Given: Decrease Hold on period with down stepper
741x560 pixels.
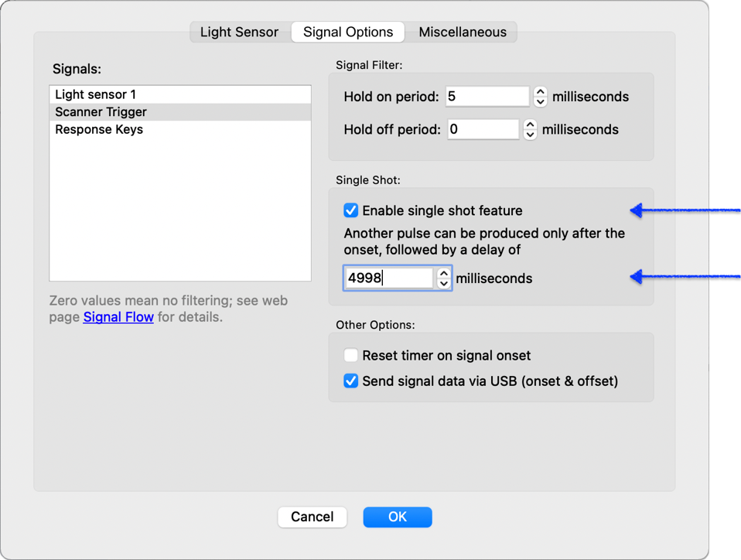Looking at the screenshot, I should tap(541, 102).
